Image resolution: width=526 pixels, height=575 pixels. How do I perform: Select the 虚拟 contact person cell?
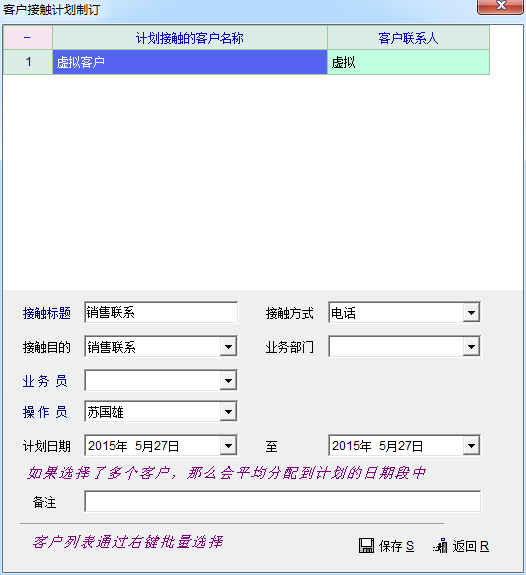(408, 62)
